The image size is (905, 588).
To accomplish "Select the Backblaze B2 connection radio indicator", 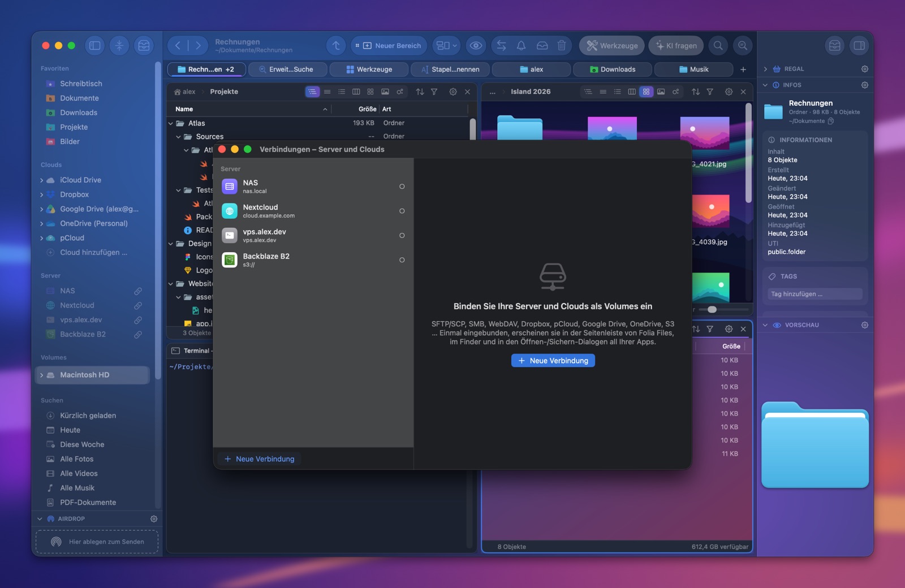I will [402, 260].
